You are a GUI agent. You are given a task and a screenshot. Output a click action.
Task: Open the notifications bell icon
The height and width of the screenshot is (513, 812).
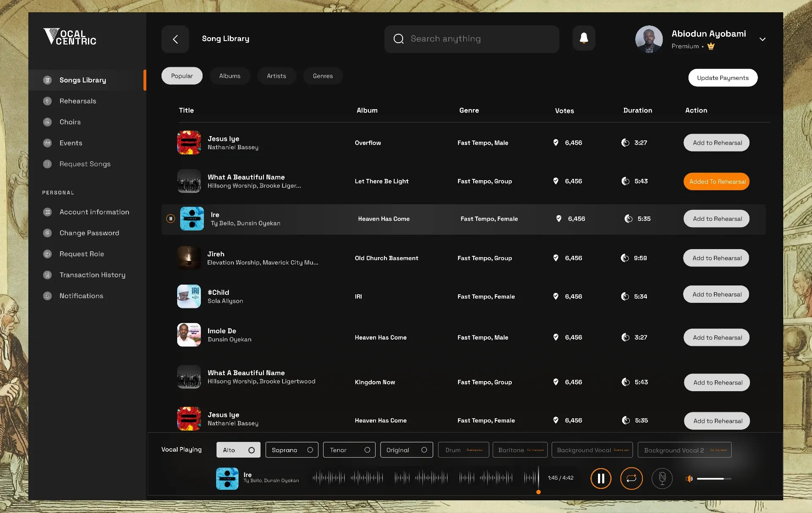[x=584, y=38]
